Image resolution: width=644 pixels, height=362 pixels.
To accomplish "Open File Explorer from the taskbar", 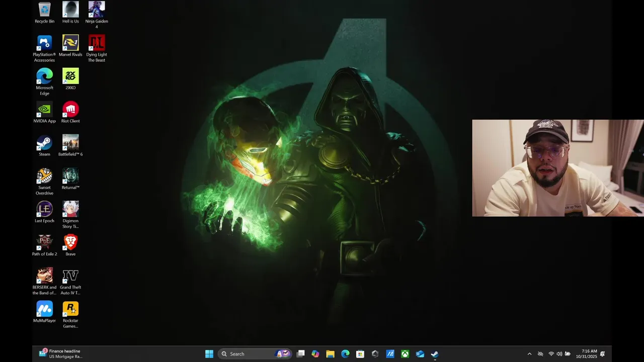I will (x=330, y=354).
